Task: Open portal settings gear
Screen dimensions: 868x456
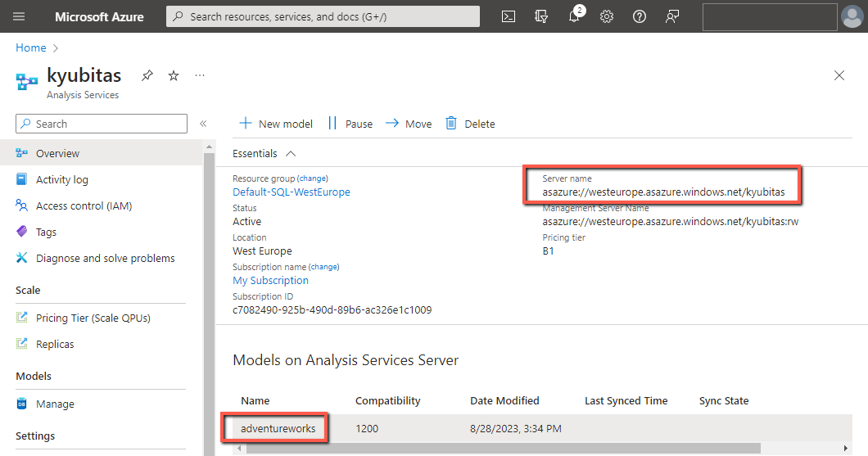Action: point(607,16)
